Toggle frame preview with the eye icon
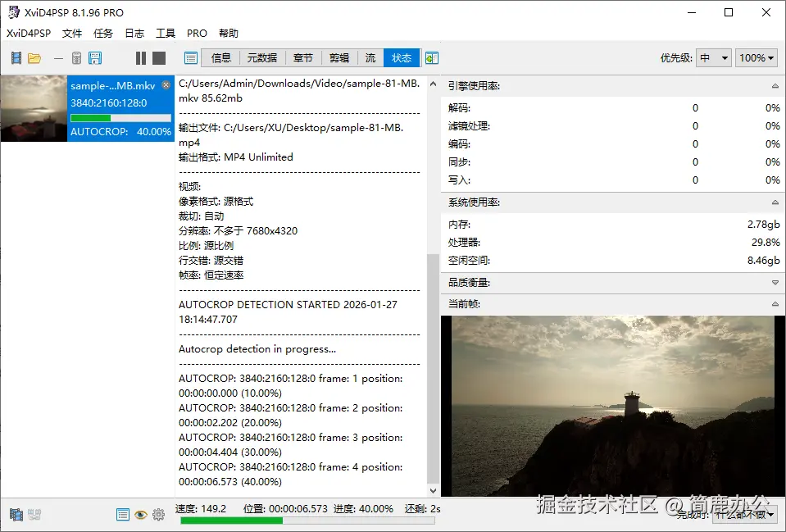 pos(141,515)
